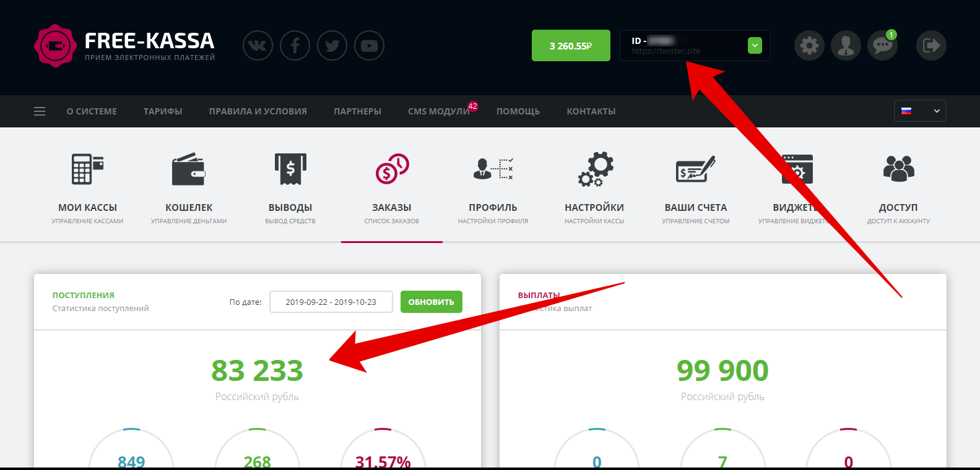
Task: Open the user profile icon in header
Action: click(x=846, y=46)
